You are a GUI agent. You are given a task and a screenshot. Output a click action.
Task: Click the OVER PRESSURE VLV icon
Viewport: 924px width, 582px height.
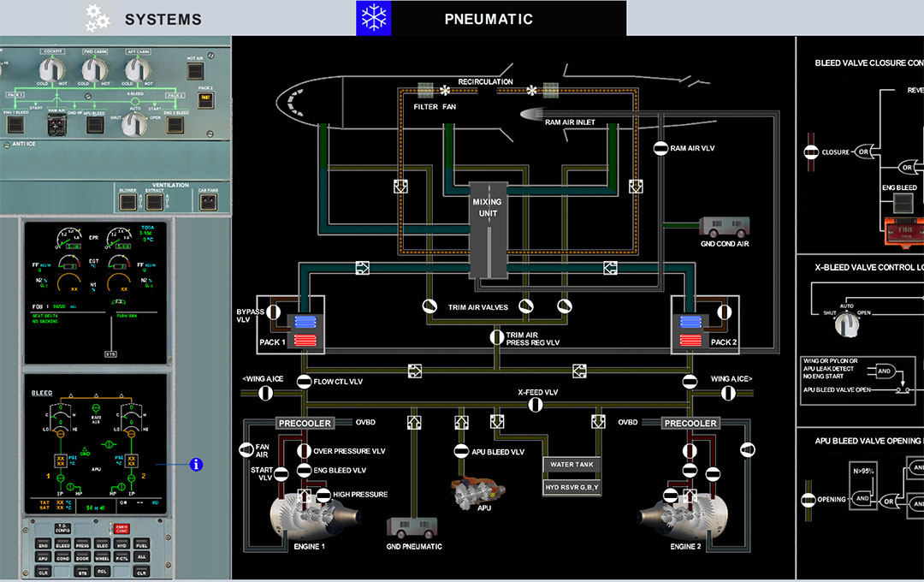tap(304, 451)
